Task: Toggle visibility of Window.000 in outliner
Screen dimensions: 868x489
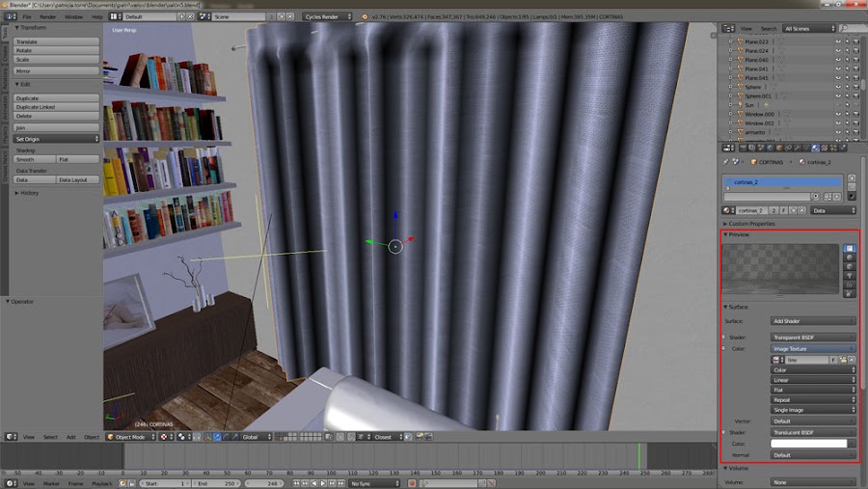Action: point(838,114)
